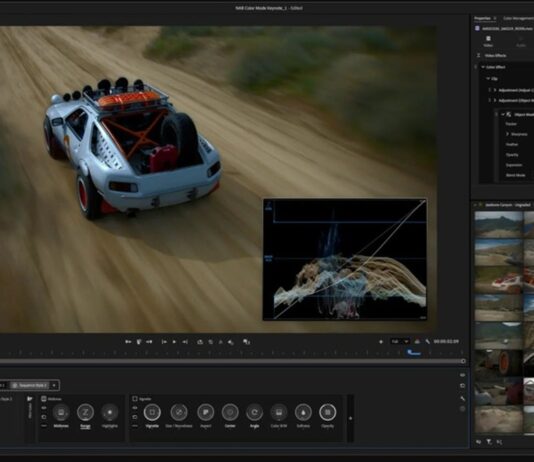This screenshot has width=534, height=462.
Task: Click the Blend Mode property label
Action: pyautogui.click(x=515, y=175)
